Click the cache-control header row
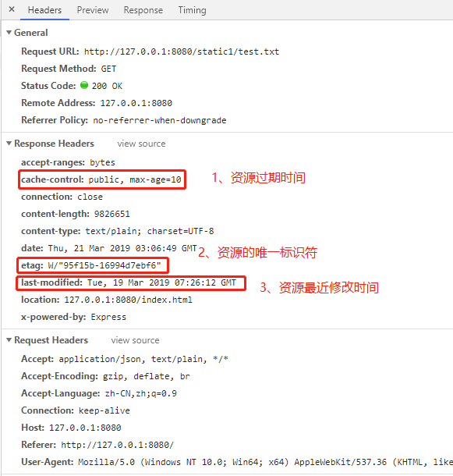This screenshot has width=453, height=476. pyautogui.click(x=101, y=179)
